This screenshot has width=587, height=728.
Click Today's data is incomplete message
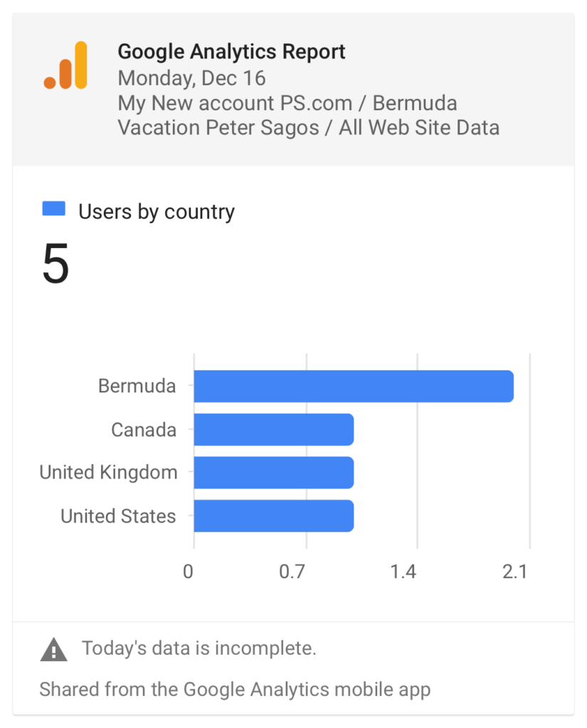(x=199, y=648)
